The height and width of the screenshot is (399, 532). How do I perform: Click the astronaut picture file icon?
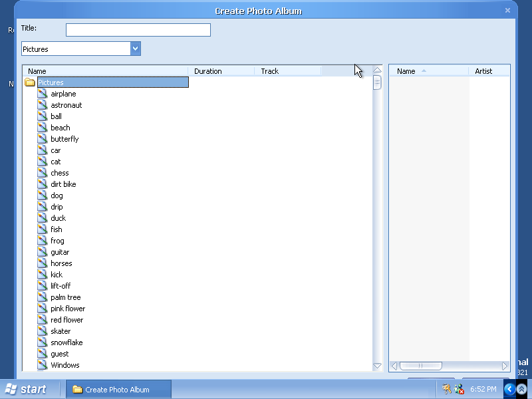[x=43, y=105]
